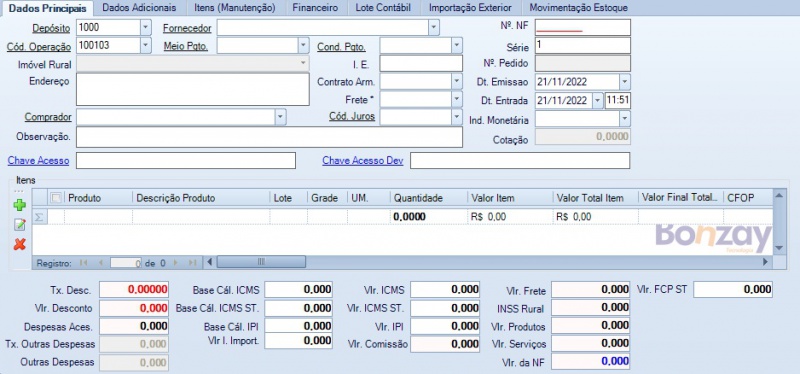800x374 pixels.
Task: Click grid horizontal scroll right arrow
Action: click(765, 262)
